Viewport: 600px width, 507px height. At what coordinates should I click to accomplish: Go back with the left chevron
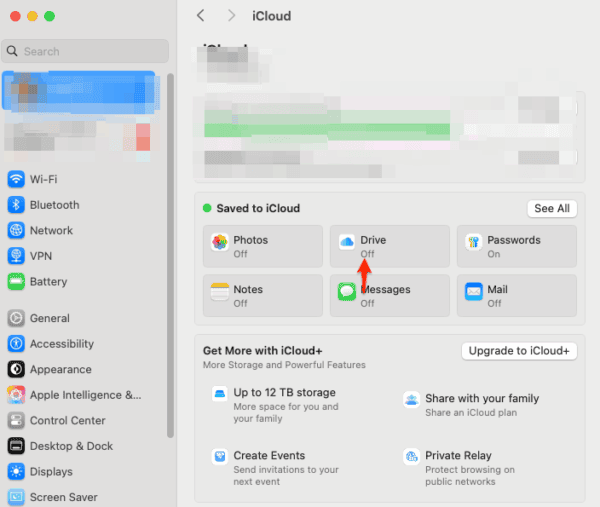click(201, 16)
